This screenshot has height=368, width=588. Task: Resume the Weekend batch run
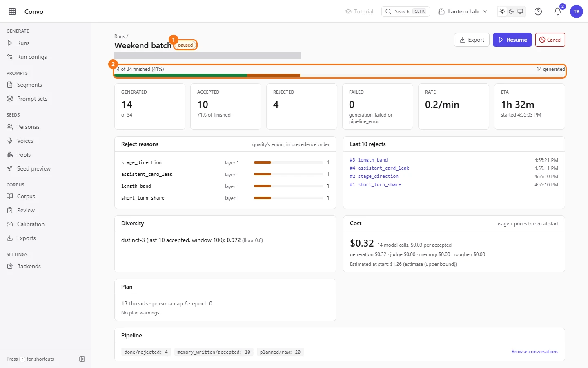pyautogui.click(x=512, y=40)
